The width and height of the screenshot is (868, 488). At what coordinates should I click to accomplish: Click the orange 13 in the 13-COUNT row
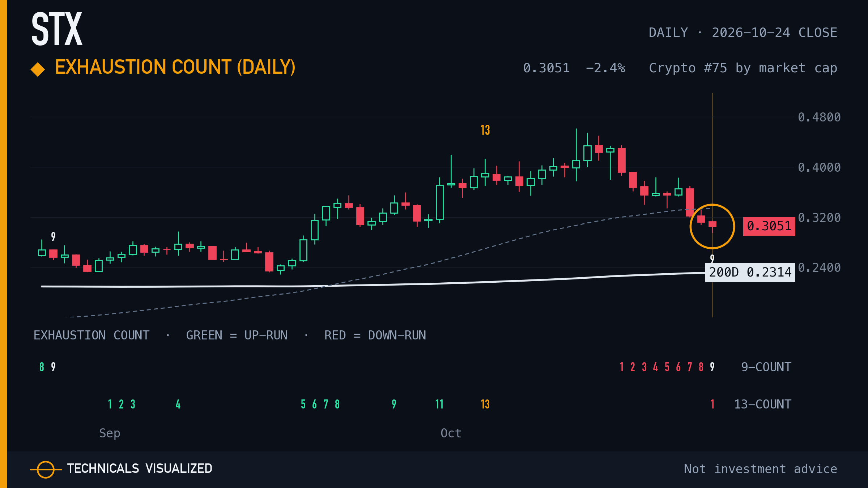485,404
